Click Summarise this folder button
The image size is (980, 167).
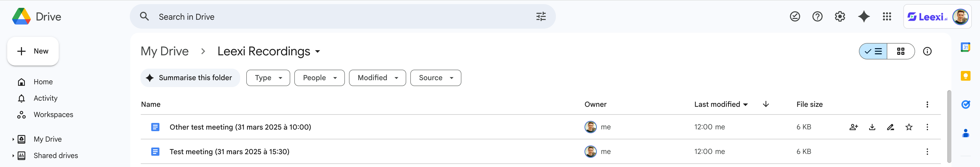point(190,78)
